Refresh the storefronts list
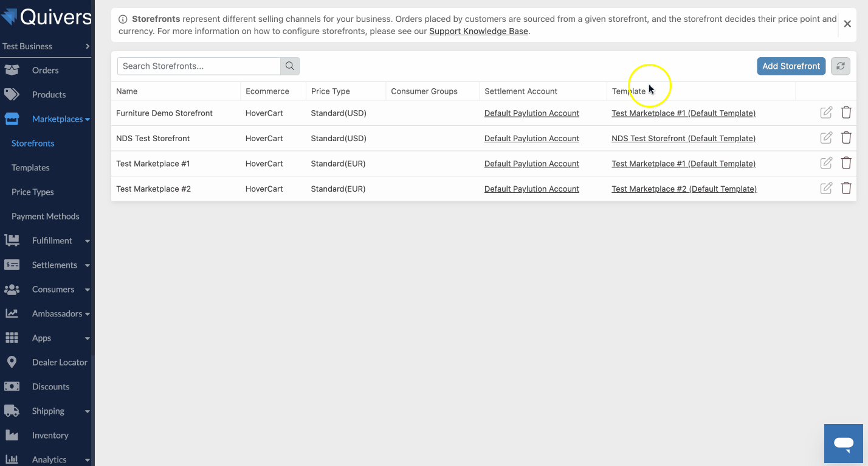Viewport: 868px width, 466px height. click(841, 66)
